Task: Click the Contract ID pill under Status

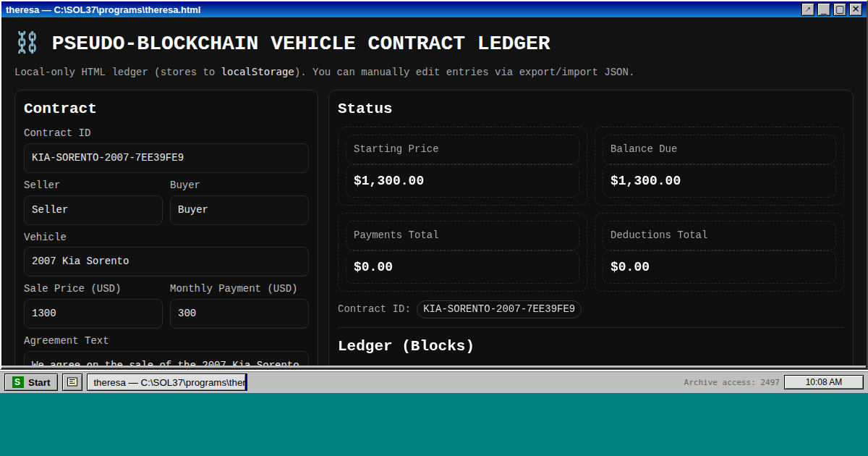Action: click(x=498, y=309)
